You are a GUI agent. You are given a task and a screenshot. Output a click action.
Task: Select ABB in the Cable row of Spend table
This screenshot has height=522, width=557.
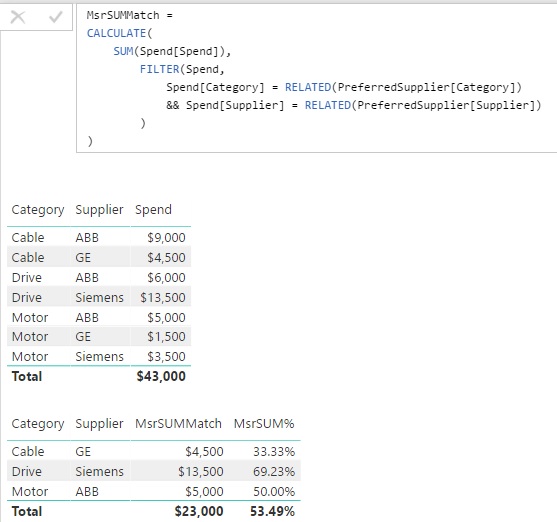(87, 237)
